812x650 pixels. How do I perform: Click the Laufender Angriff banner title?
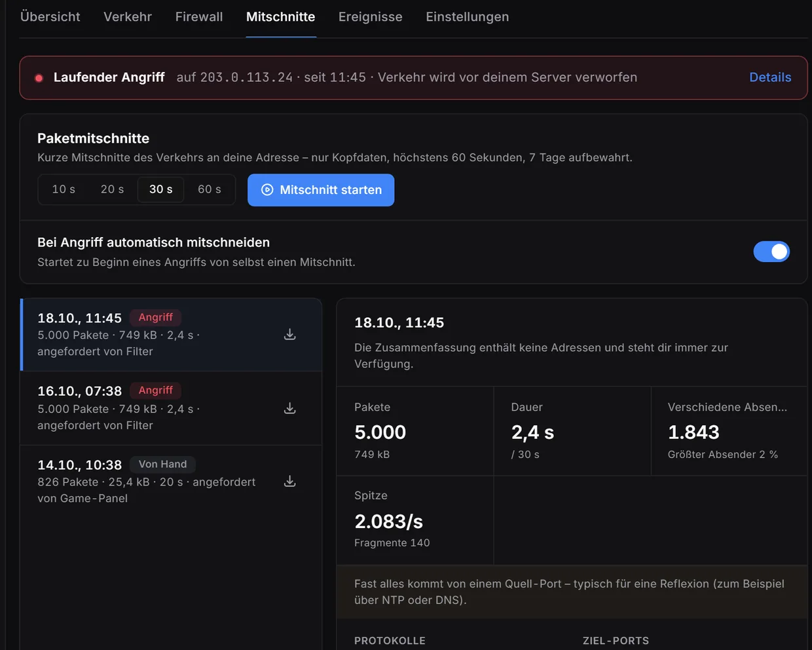click(x=109, y=77)
